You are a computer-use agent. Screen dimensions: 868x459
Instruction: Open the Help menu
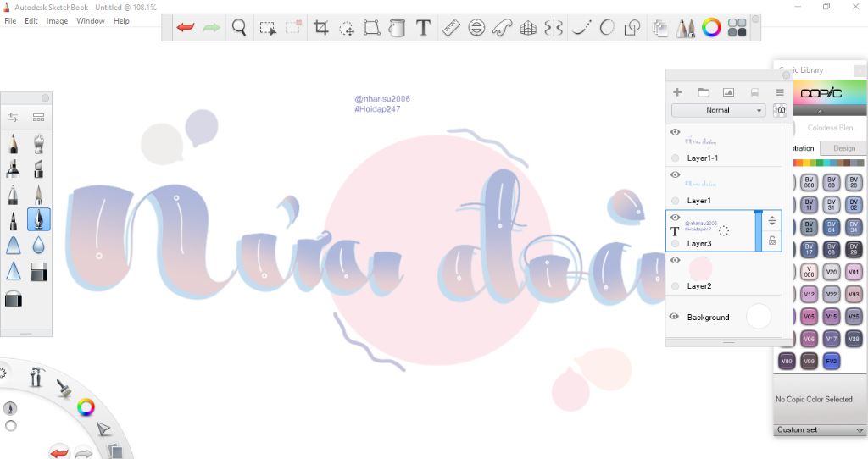(x=121, y=21)
